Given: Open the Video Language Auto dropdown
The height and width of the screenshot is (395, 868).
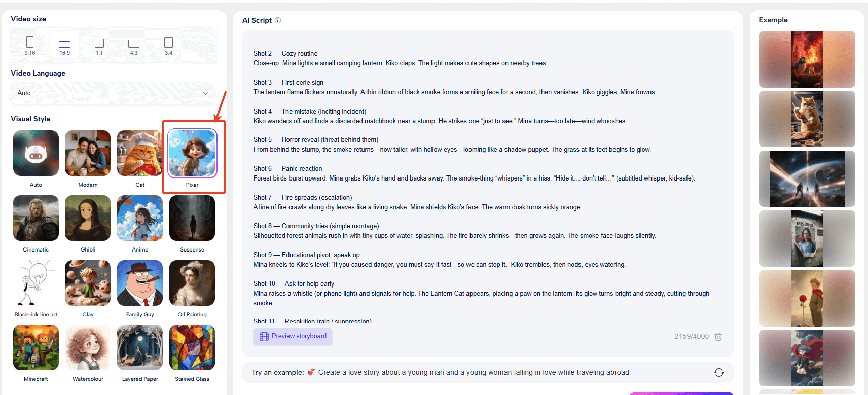Looking at the screenshot, I should [113, 93].
